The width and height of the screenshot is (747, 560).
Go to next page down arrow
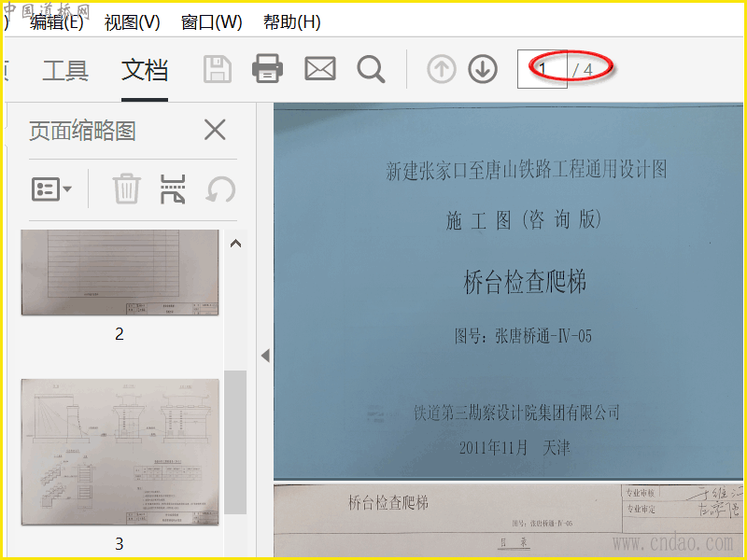[x=483, y=69]
